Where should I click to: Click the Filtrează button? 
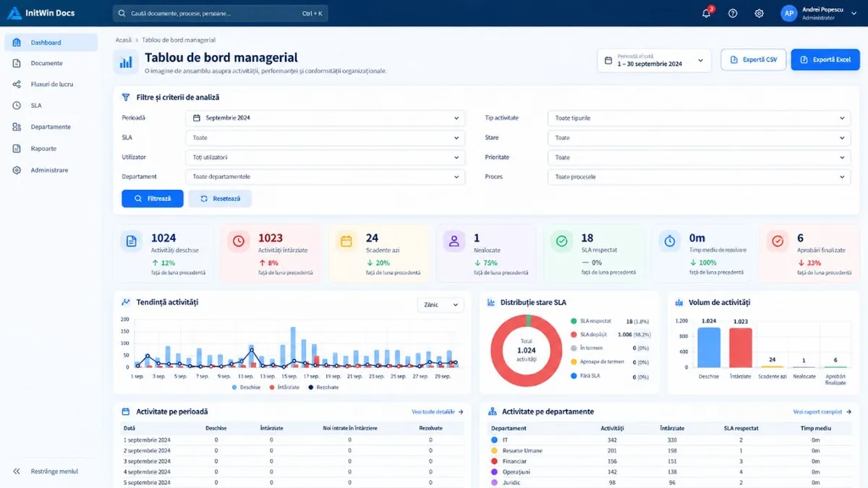tap(153, 198)
